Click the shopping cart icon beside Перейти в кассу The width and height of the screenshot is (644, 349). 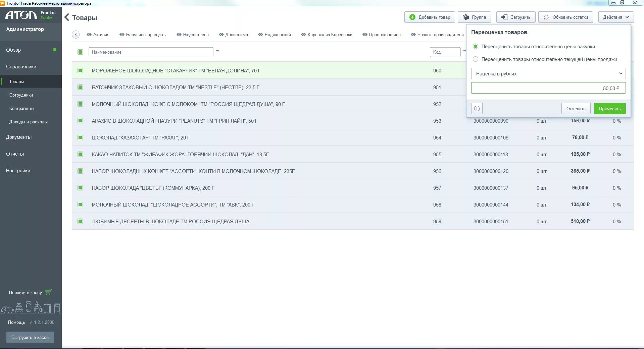pyautogui.click(x=48, y=292)
